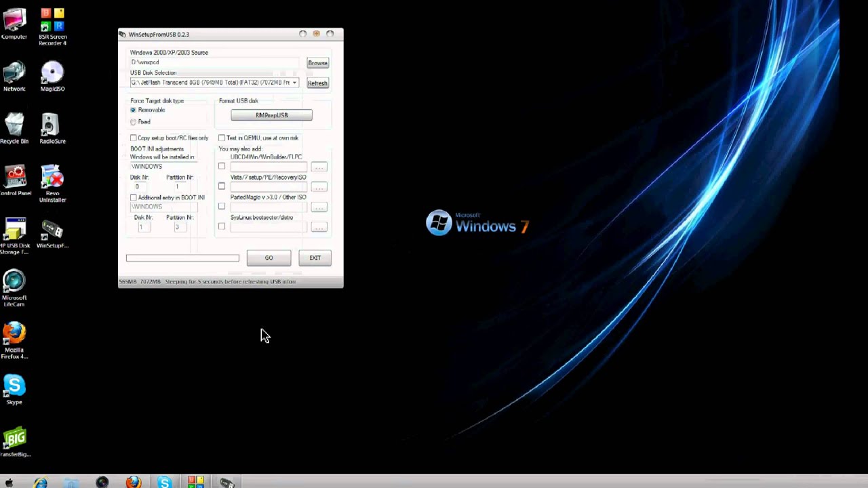Open Revo Uninstaller desktop icon
868x488 pixels.
pos(52,184)
